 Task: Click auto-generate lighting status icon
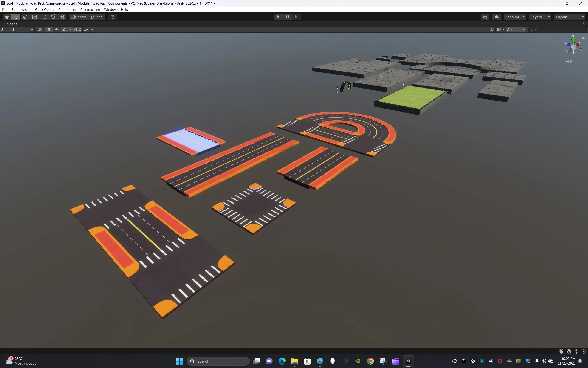576,351
